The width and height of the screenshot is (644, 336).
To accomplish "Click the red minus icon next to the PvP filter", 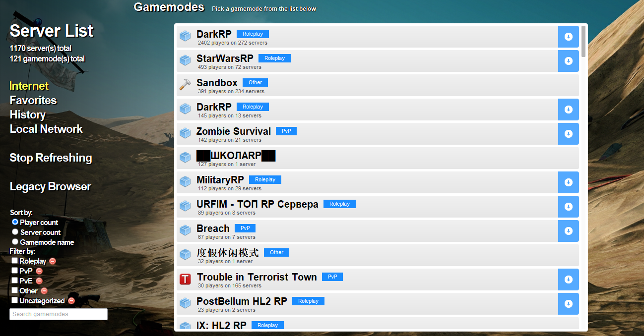I will coord(39,271).
